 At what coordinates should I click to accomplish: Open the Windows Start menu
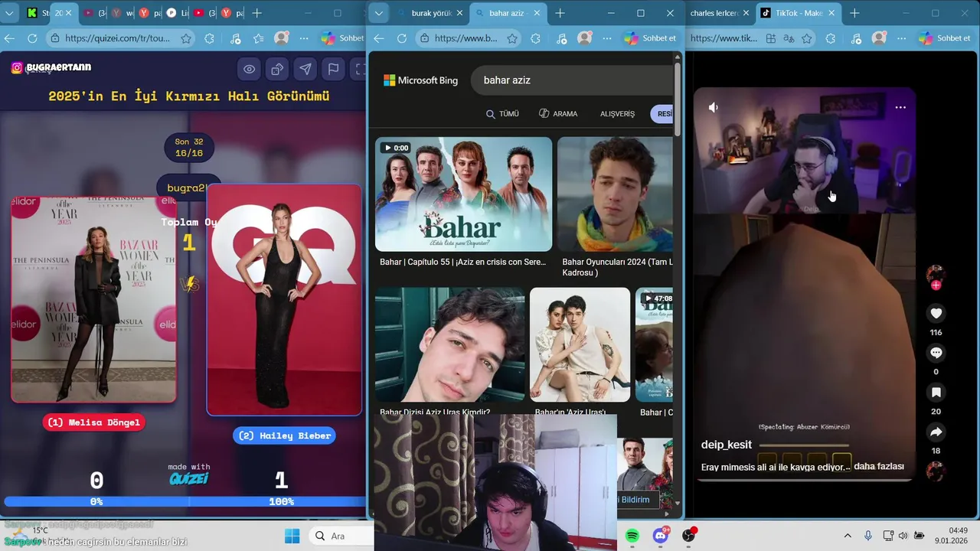tap(292, 536)
